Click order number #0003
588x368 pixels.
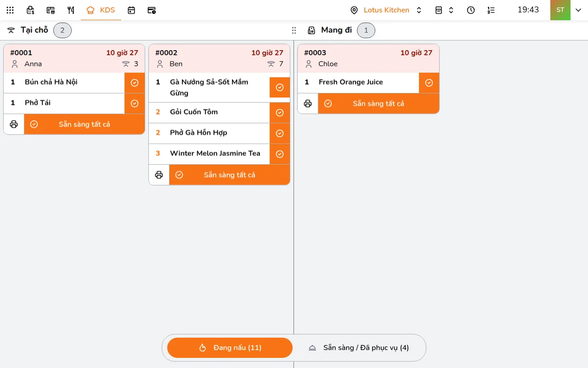(x=315, y=53)
